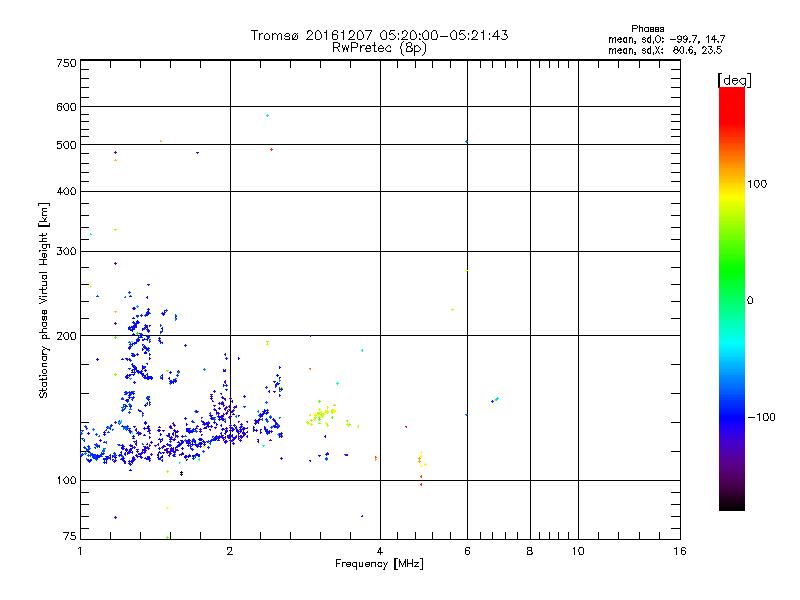Click the y-axis tick label '750'

tap(66, 63)
